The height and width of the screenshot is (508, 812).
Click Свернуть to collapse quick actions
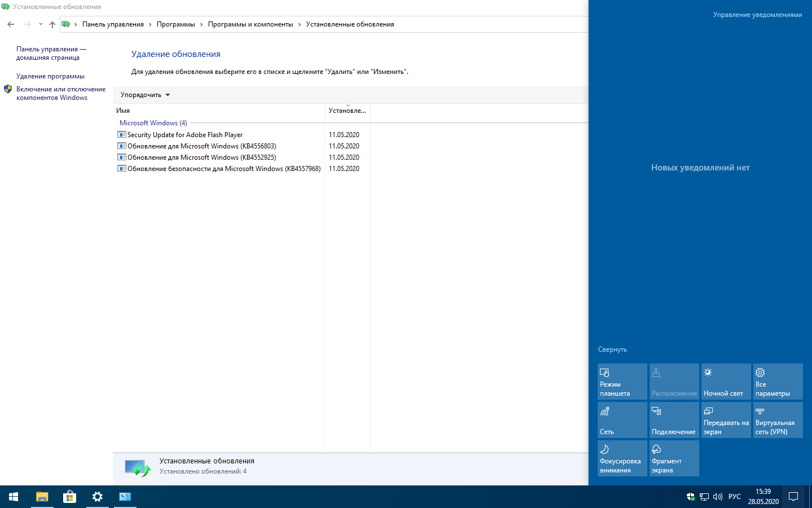click(x=612, y=349)
